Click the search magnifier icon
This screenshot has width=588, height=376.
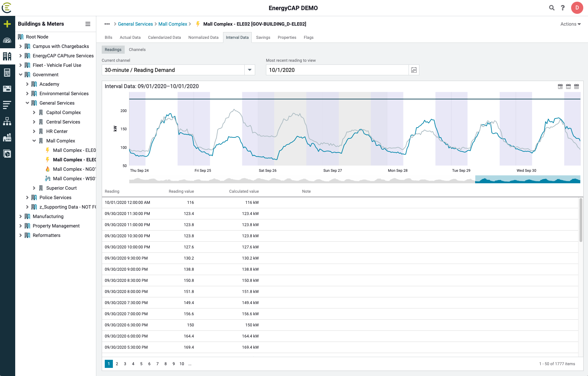pos(552,8)
